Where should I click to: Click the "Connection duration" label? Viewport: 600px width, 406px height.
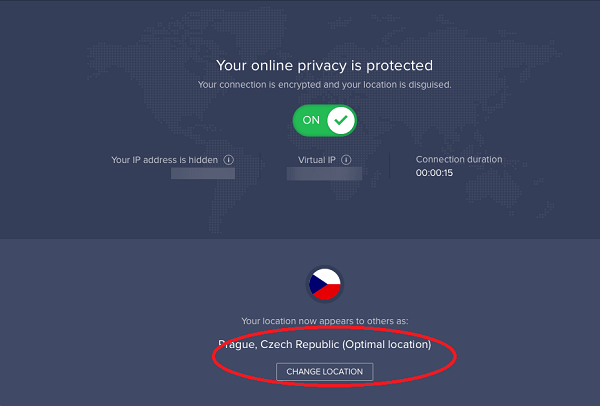click(459, 159)
